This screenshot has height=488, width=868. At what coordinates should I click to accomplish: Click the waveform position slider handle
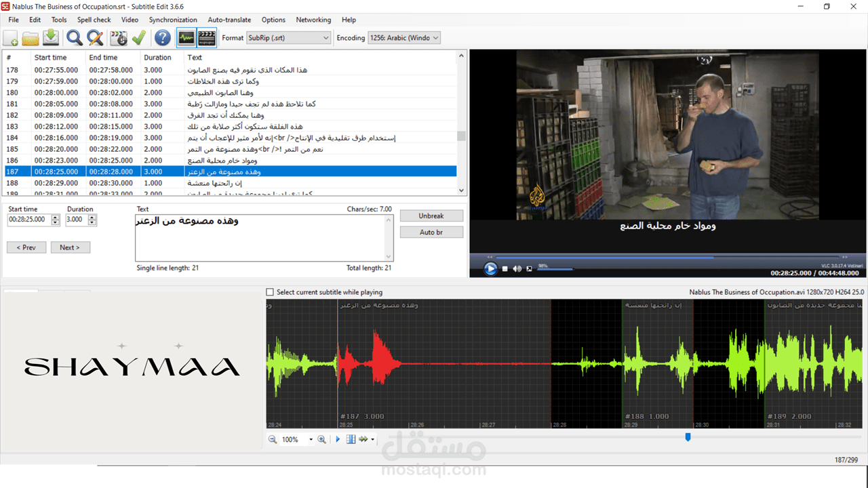click(688, 437)
